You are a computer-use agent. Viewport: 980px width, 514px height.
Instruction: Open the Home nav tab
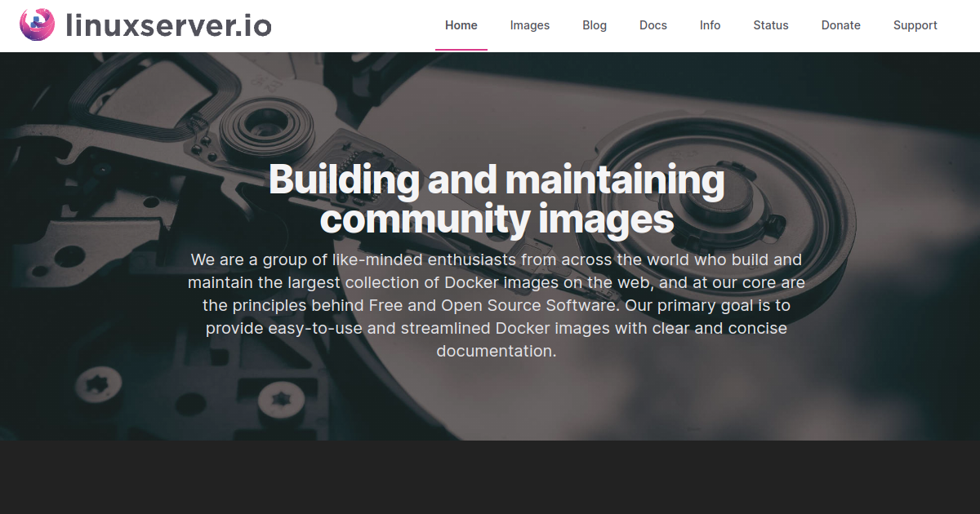coord(461,25)
